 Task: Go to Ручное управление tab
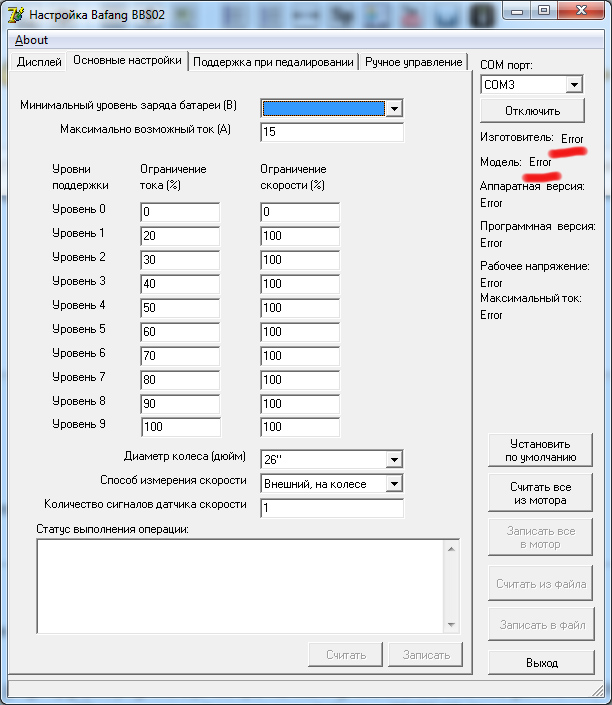(413, 62)
